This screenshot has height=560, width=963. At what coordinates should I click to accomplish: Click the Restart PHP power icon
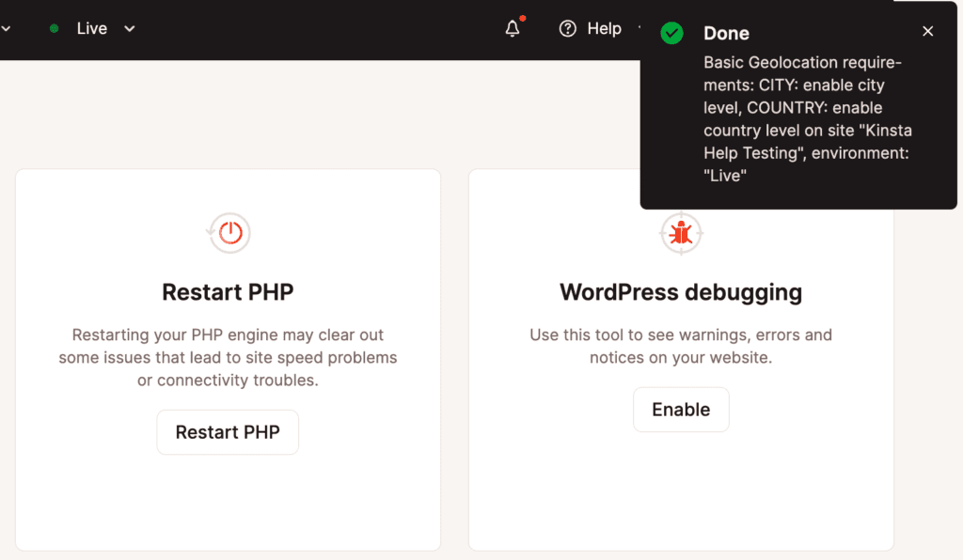click(229, 233)
